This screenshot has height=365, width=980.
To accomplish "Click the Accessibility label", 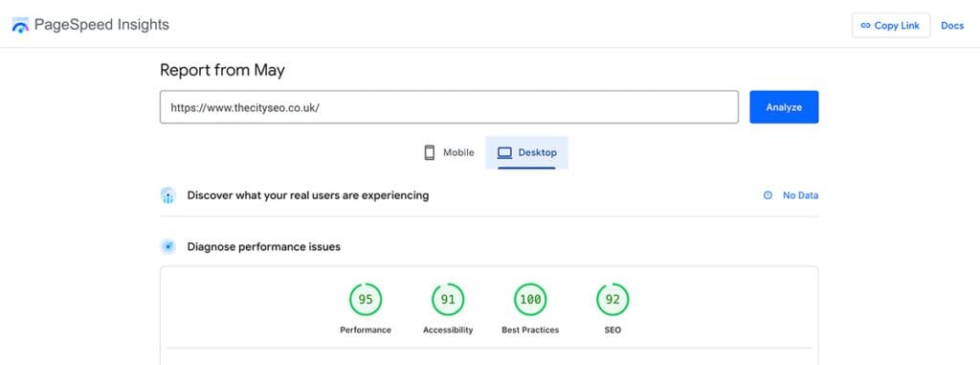I will [448, 330].
